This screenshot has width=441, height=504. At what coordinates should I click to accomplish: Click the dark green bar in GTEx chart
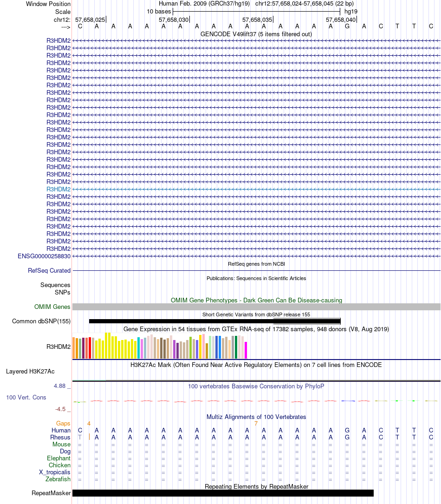(x=236, y=347)
